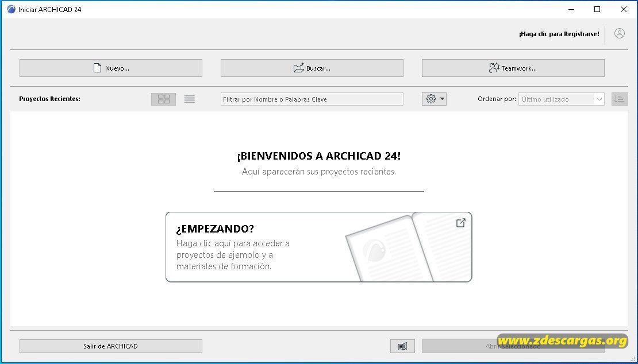Screen dimensions: 638x364
Task: Click the open-book icon button at the bottom
Action: (402, 346)
